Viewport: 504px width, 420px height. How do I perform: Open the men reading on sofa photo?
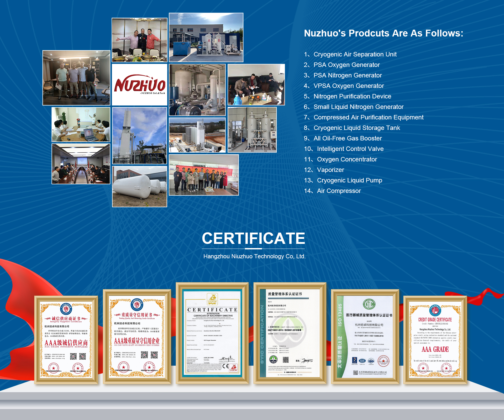tap(256, 85)
